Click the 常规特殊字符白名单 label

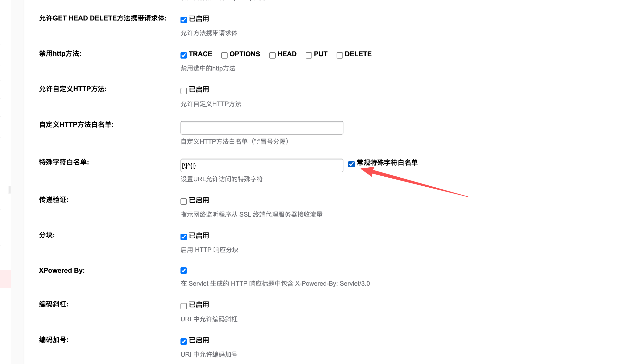(387, 163)
